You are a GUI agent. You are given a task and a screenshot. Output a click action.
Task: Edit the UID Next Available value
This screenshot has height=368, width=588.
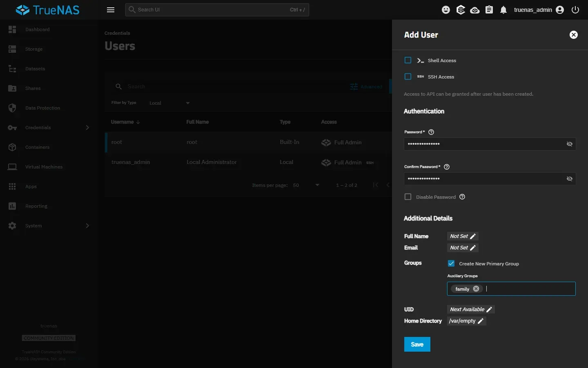tap(471, 310)
